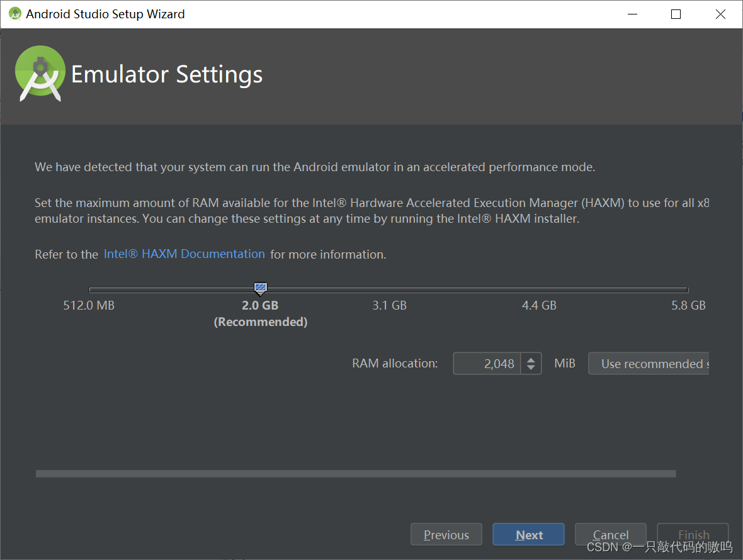
Task: Click the horizontal scrollbar
Action: click(356, 474)
